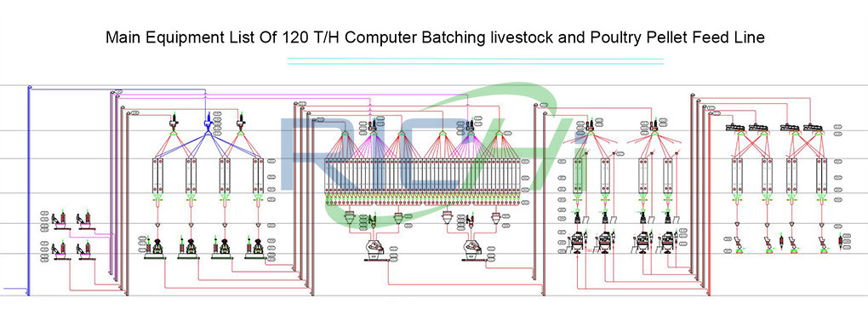Select the leftmost rotary screener on the top right

click(734, 128)
